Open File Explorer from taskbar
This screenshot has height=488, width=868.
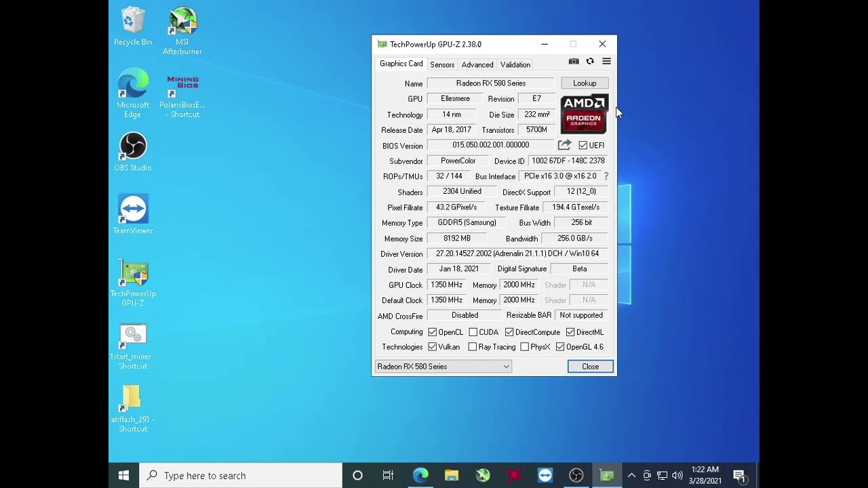[x=452, y=476]
